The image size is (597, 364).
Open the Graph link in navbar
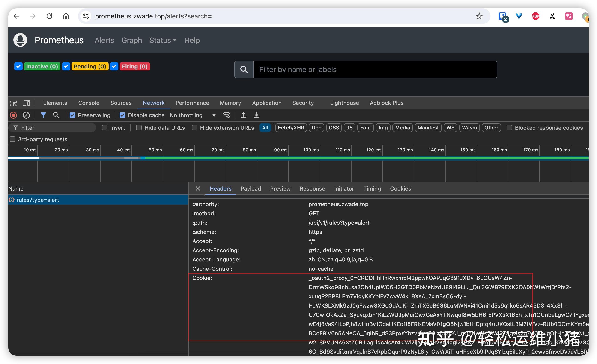coord(131,40)
